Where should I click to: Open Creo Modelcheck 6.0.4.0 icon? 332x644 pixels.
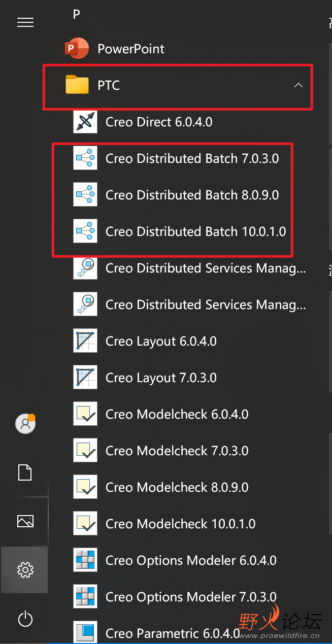85,414
